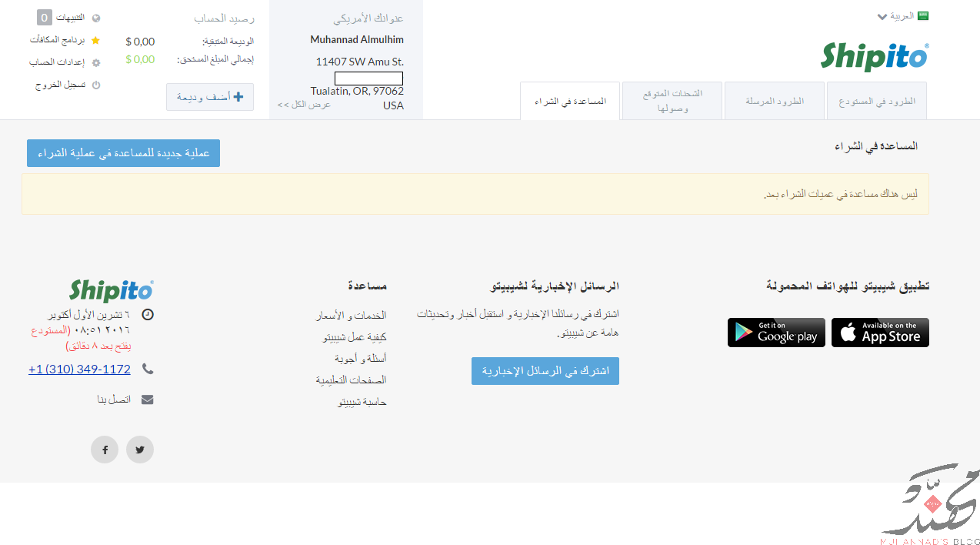The height and width of the screenshot is (545, 980).
Task: Click the address line 11407 SW Amu St.
Action: (x=360, y=62)
